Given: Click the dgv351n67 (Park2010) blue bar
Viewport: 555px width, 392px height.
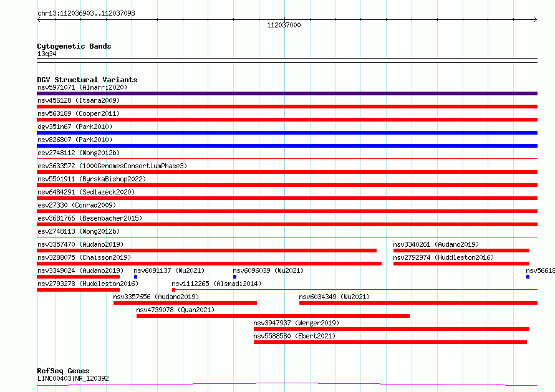Looking at the screenshot, I should tap(287, 133).
